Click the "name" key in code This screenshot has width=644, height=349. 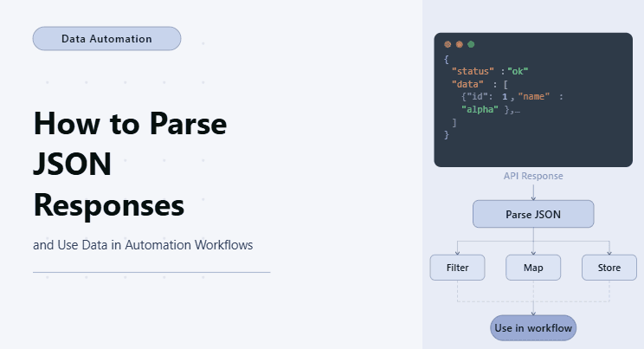pos(534,97)
